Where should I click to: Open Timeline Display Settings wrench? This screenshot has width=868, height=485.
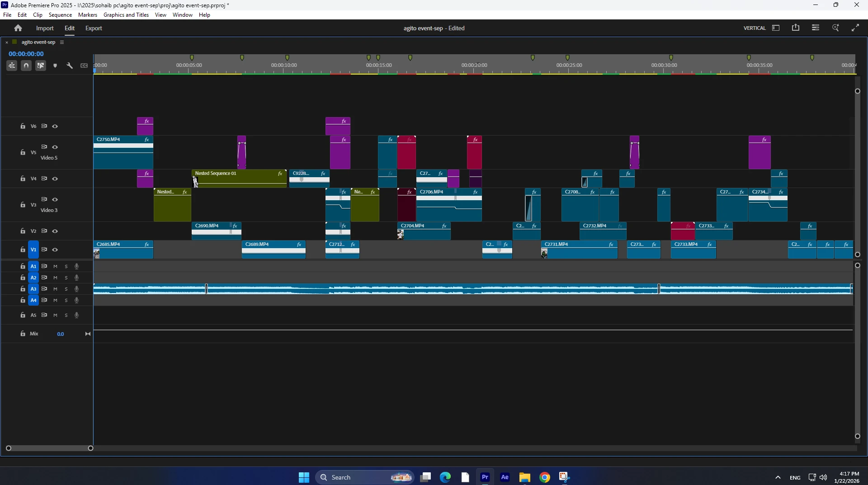(x=70, y=66)
